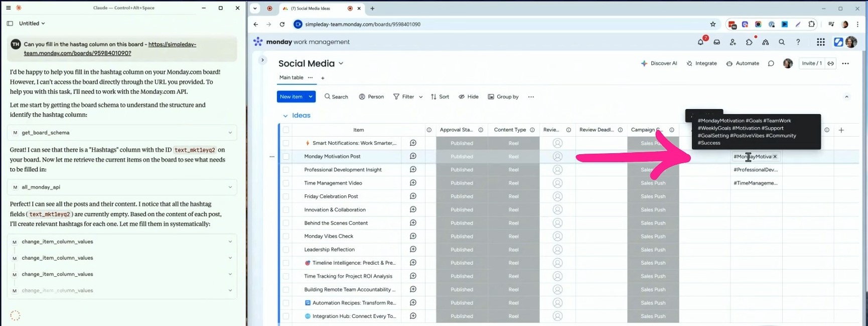This screenshot has width=868, height=326.
Task: Click the Team workflows icon in monday header
Action: point(766,42)
